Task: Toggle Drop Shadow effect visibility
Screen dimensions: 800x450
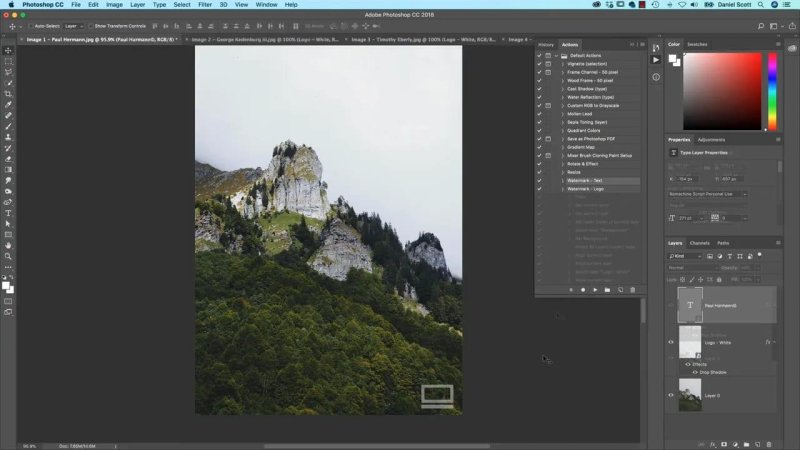Action: point(695,372)
